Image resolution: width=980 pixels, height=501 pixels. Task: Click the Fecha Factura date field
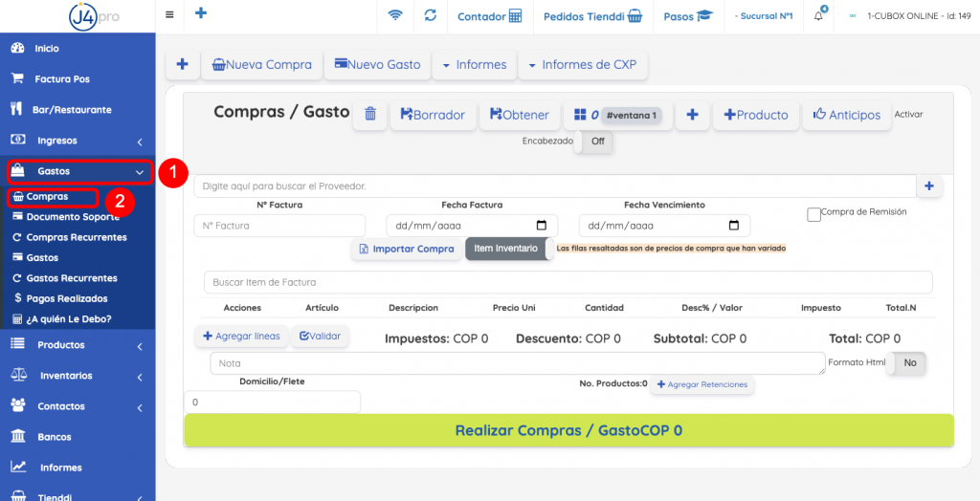pyautogui.click(x=472, y=226)
